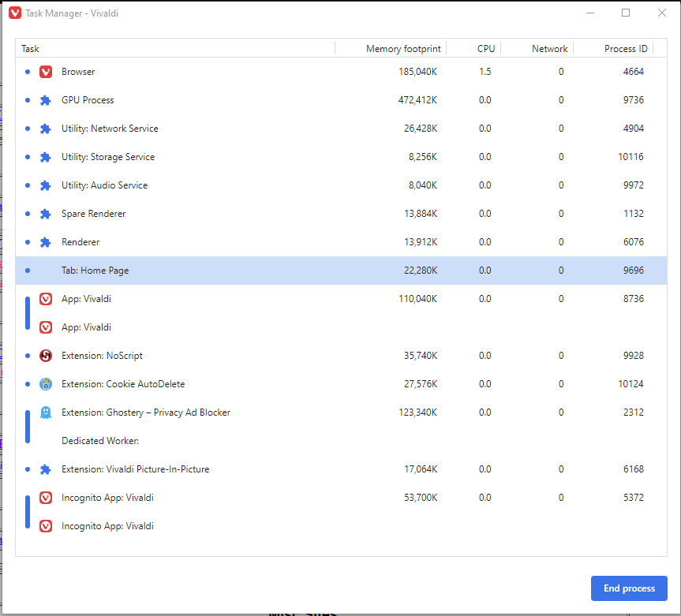Minimize the Task Manager window
This screenshot has width=681, height=616.
pyautogui.click(x=589, y=13)
